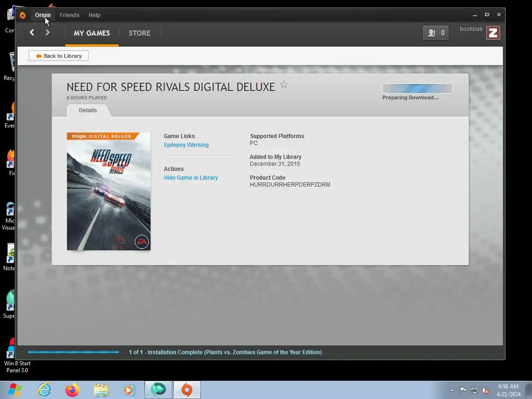Image resolution: width=532 pixels, height=399 pixels.
Task: Go back with the left arrow
Action: (32, 33)
